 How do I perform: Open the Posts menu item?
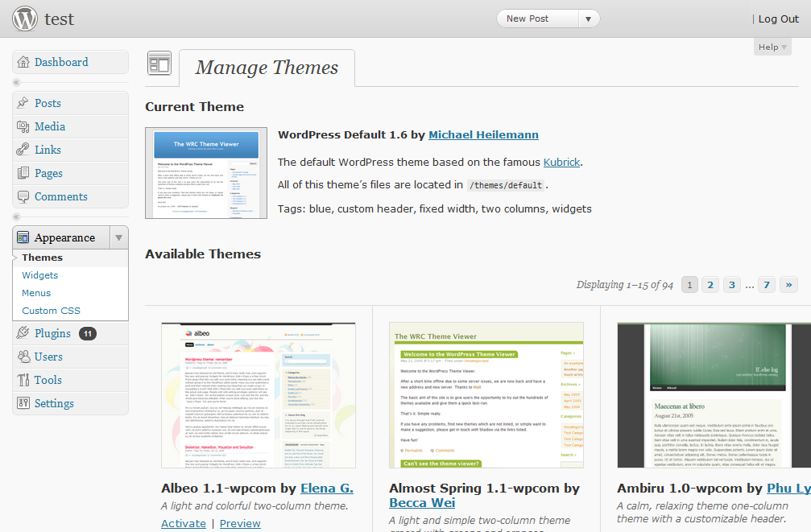point(70,103)
